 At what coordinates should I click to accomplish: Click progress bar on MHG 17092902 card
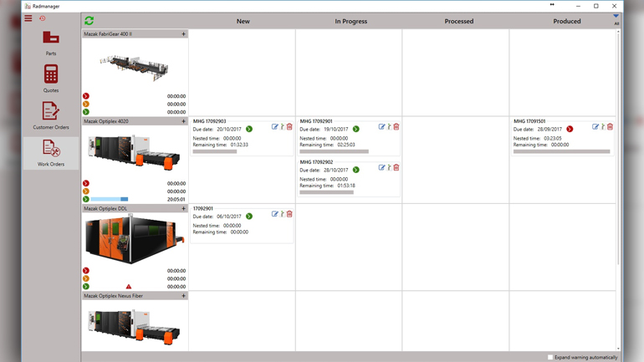[x=326, y=192]
